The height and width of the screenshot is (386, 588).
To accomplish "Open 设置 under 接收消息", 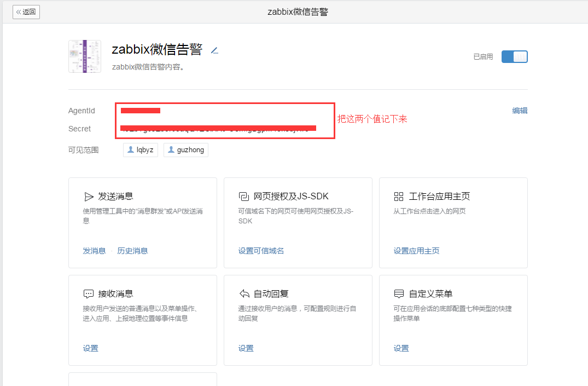I will tap(90, 348).
